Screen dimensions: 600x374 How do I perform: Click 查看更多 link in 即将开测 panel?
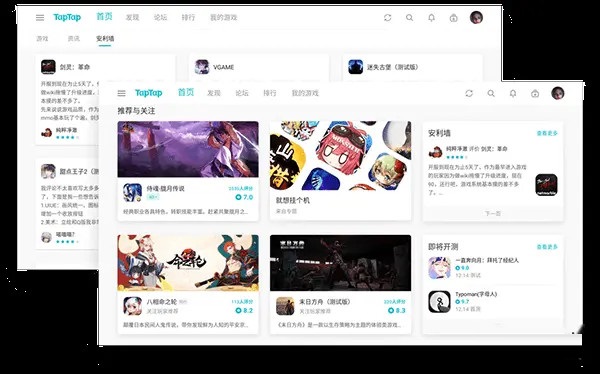click(547, 247)
